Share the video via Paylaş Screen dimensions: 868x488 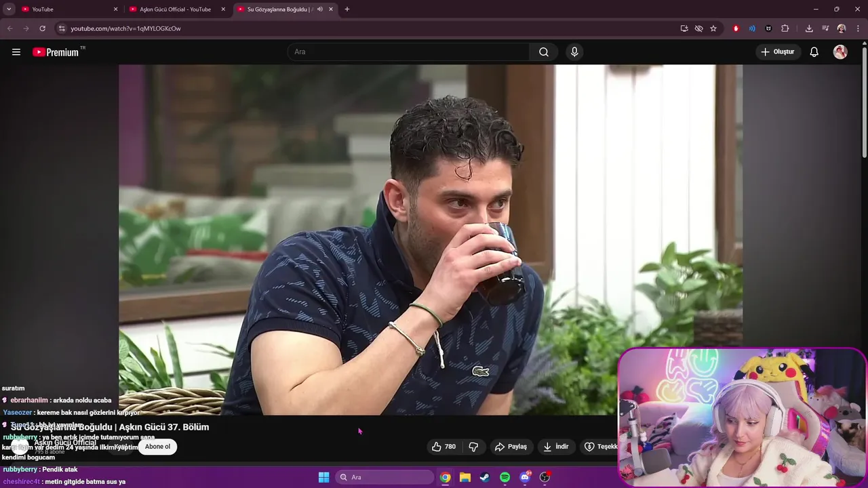[x=511, y=447]
